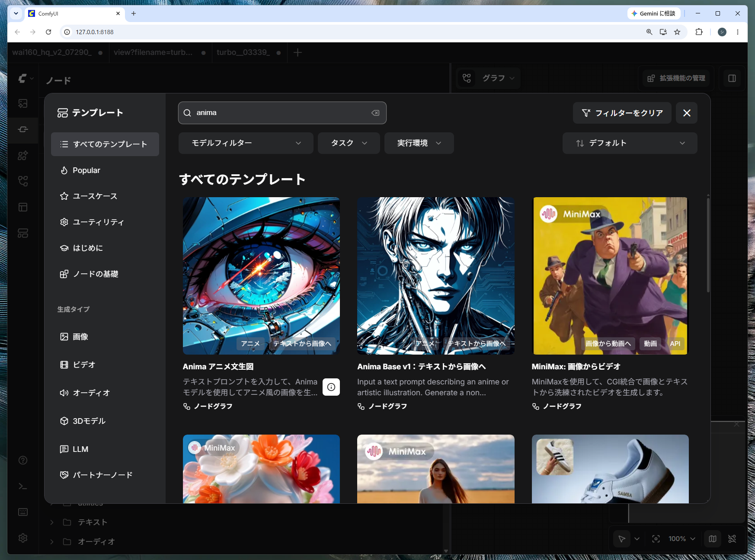Click the fit view icon
Image resolution: width=755 pixels, height=560 pixels.
point(656,539)
